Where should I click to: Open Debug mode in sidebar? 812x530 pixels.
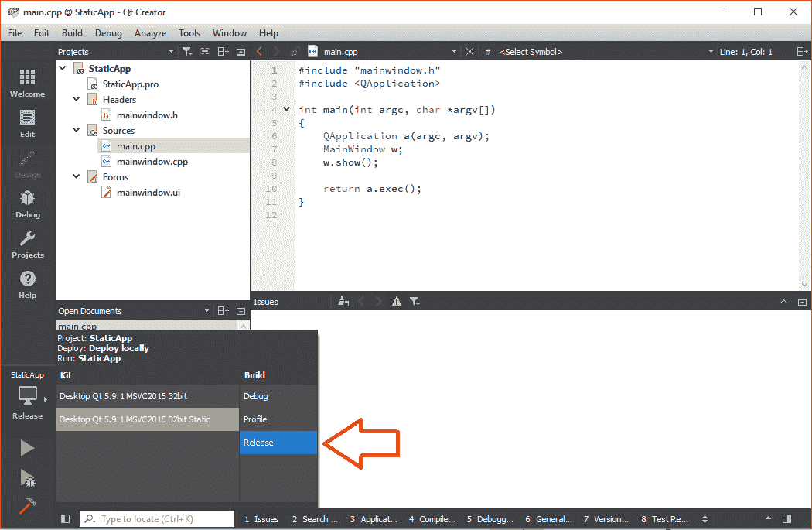(27, 203)
